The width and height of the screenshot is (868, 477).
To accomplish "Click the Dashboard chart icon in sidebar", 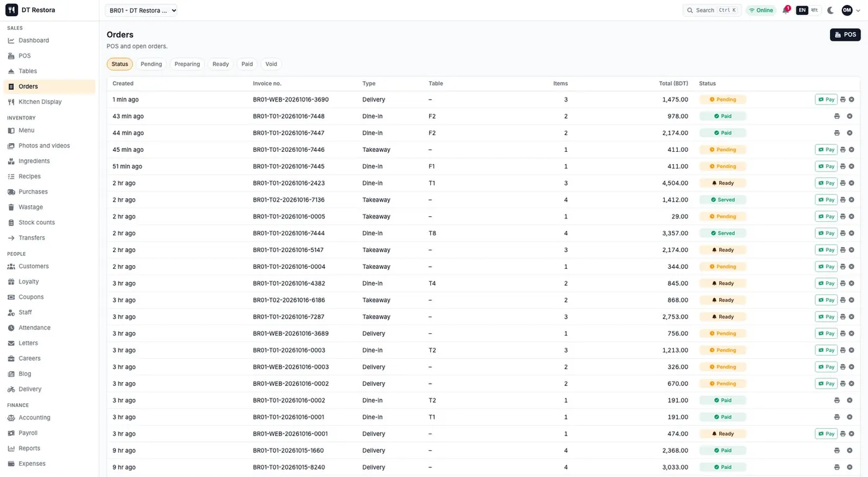I will click(x=11, y=41).
